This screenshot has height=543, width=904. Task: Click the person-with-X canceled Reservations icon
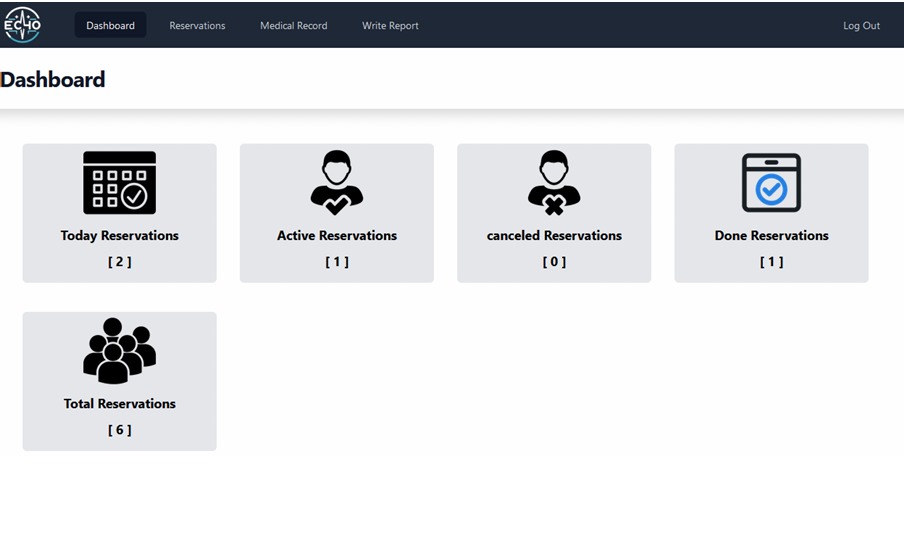tap(554, 183)
